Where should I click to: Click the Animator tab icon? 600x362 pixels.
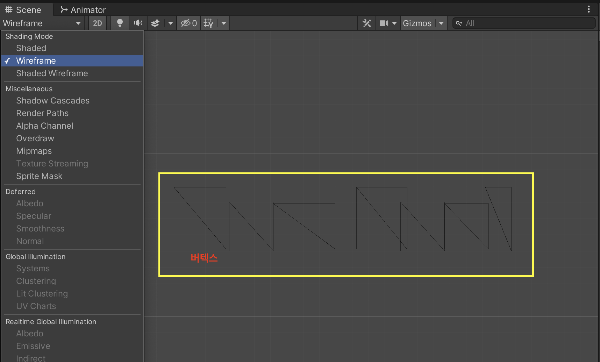tap(64, 10)
